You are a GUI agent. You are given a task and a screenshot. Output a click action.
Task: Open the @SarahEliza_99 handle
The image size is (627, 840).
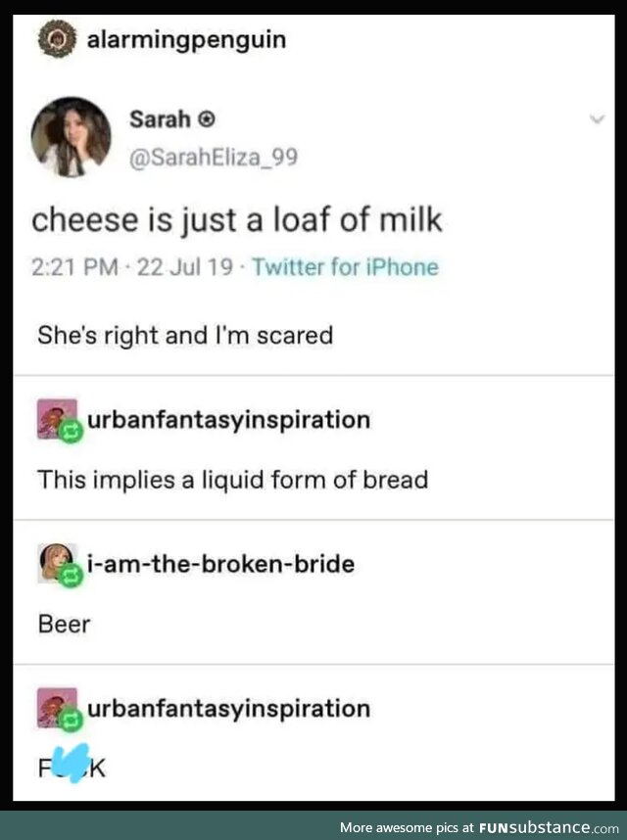(213, 157)
